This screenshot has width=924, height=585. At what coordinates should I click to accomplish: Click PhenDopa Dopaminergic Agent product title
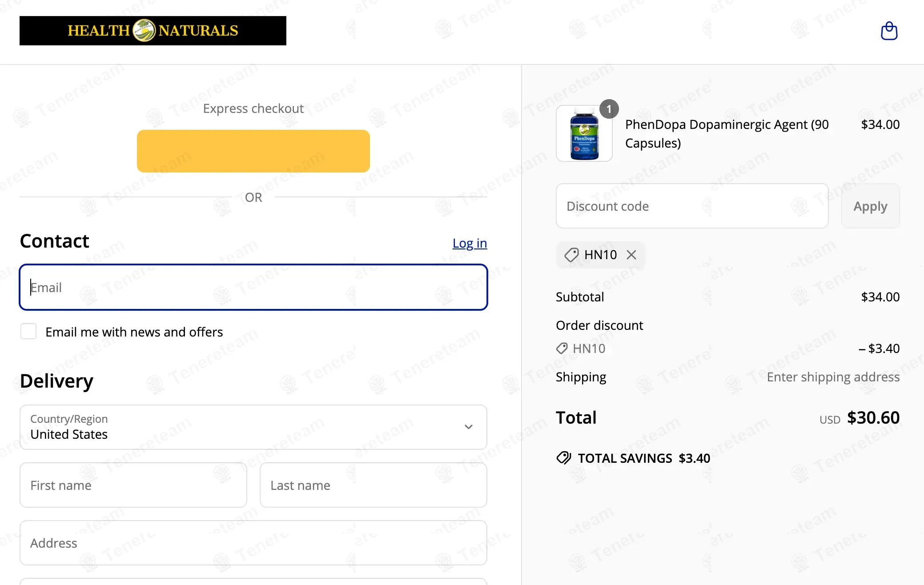tap(727, 134)
